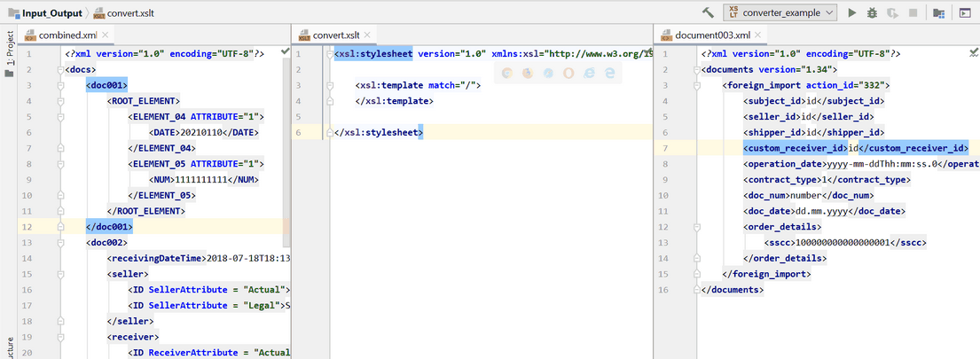This screenshot has width=980, height=359.
Task: Fold the <order_details> element in document003.xml
Action: pyautogui.click(x=697, y=227)
